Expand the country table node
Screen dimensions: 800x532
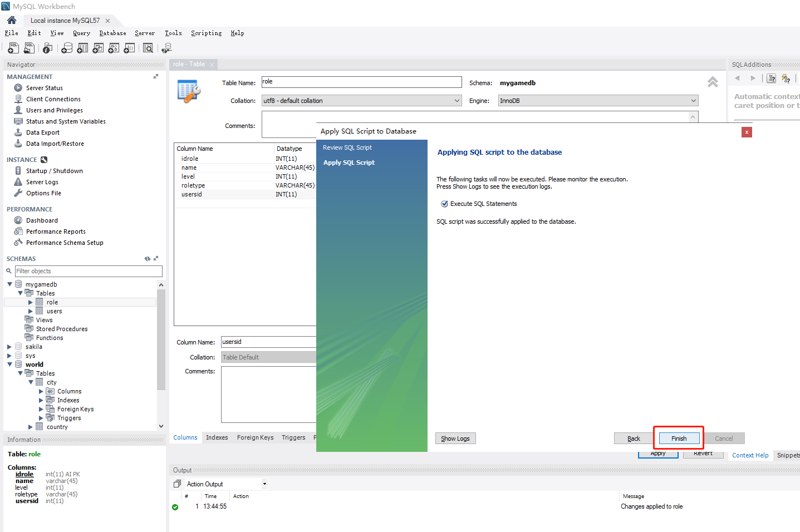point(31,427)
